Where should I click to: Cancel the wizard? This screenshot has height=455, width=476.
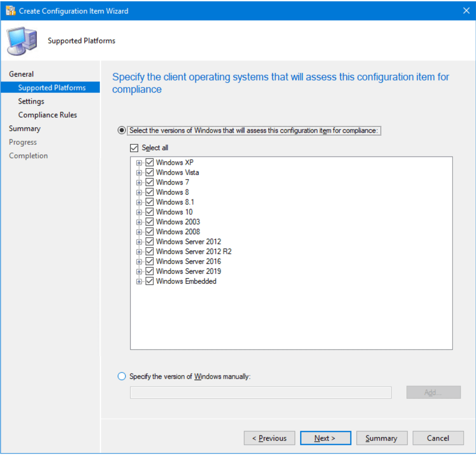(438, 438)
